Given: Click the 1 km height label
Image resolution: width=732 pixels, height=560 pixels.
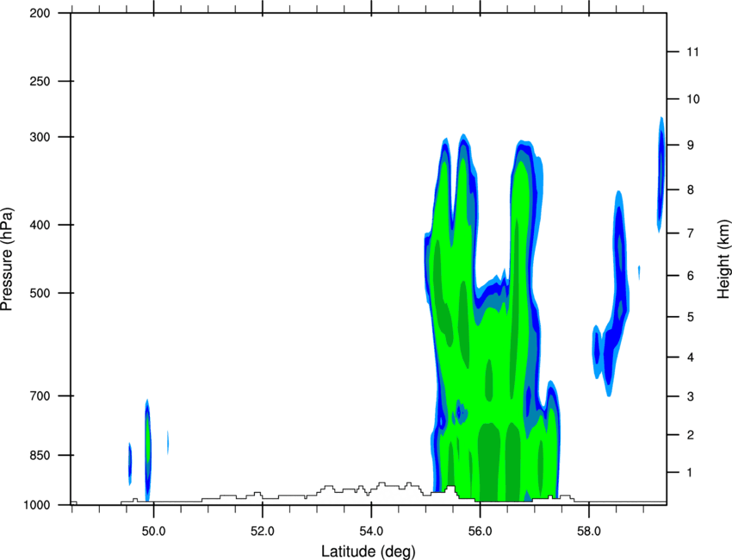Looking at the screenshot, I should (x=690, y=473).
